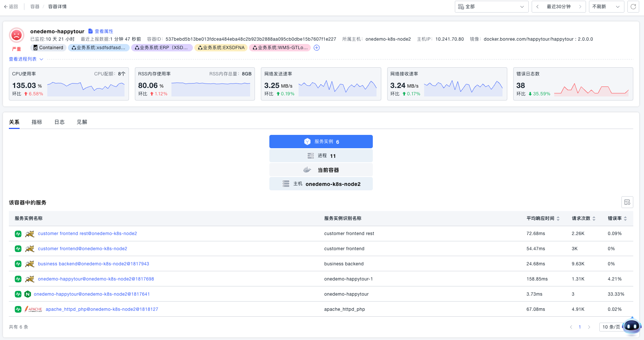Click previous time range arrow
Viewport: 644px width, 340px height.
(537, 7)
